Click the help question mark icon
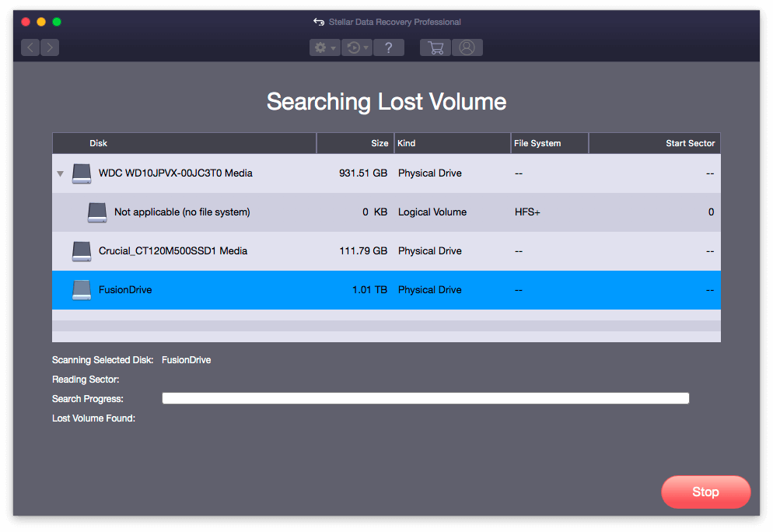This screenshot has height=532, width=773. tap(389, 47)
